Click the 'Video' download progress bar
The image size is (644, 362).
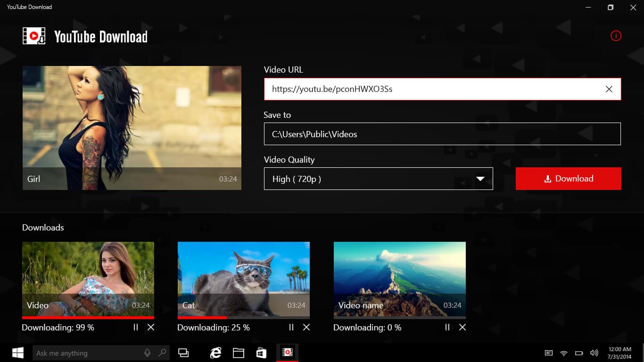(88, 318)
